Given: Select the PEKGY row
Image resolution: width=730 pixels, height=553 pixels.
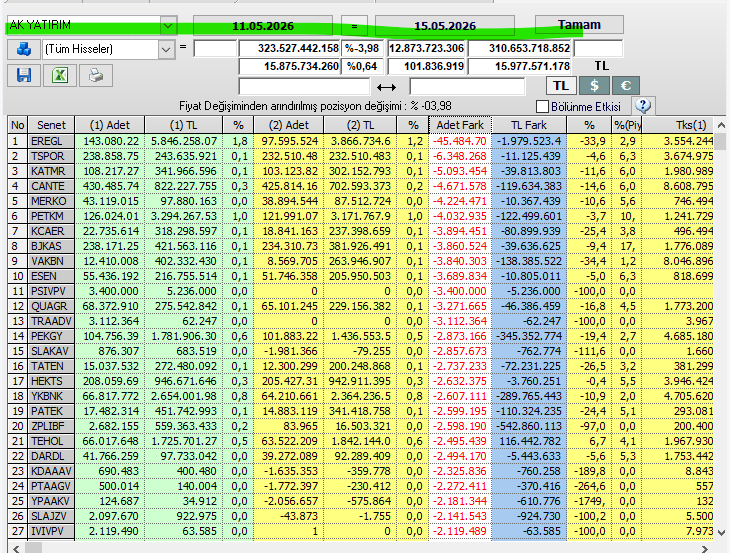Looking at the screenshot, I should 360,336.
